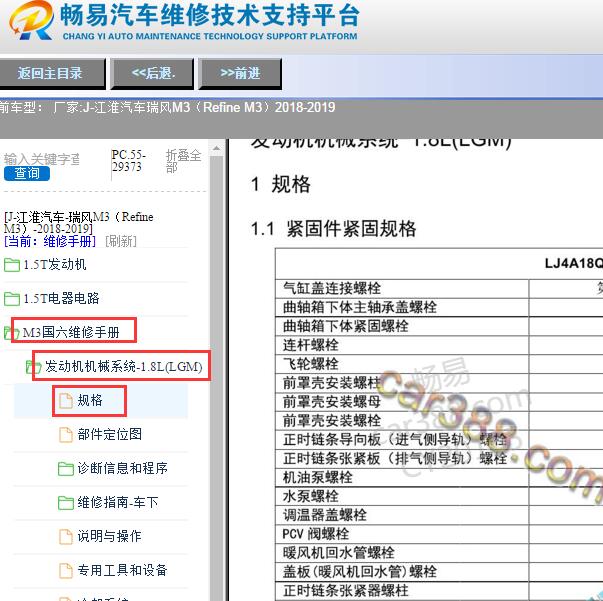This screenshot has width=603, height=601.
Task: Click PC.55-29373 text
Action: pyautogui.click(x=128, y=161)
